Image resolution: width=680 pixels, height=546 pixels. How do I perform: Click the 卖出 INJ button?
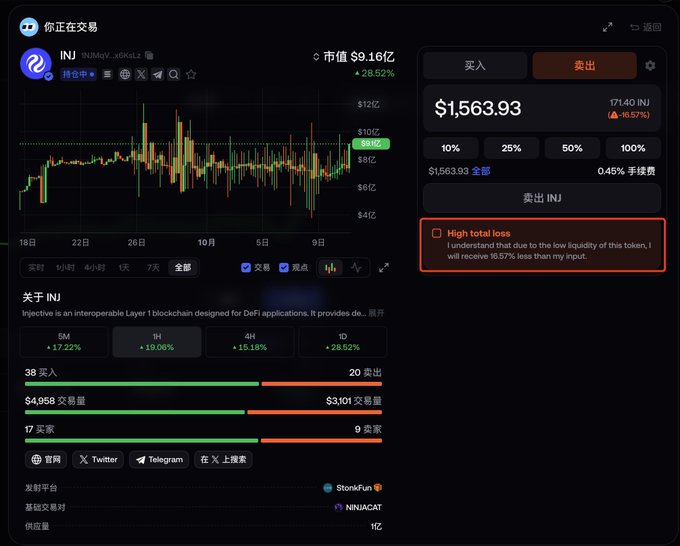point(542,198)
